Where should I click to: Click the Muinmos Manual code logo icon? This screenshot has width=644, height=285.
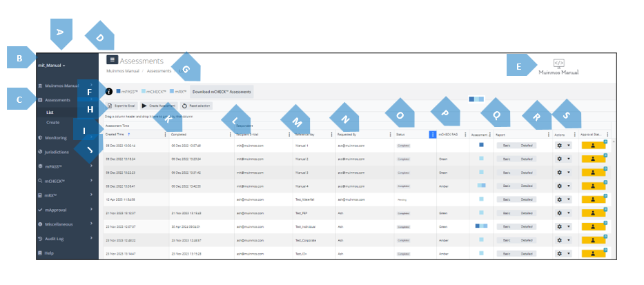(x=559, y=63)
